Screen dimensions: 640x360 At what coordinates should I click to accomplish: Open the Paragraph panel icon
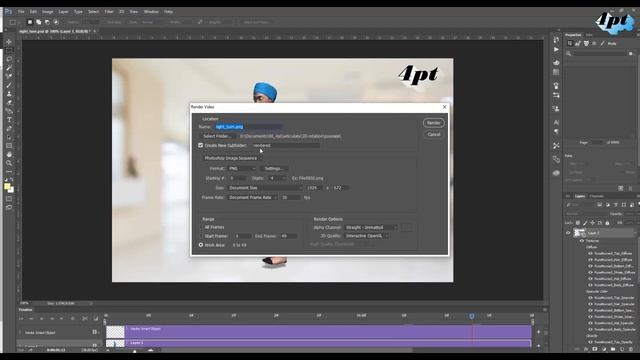pos(556,131)
